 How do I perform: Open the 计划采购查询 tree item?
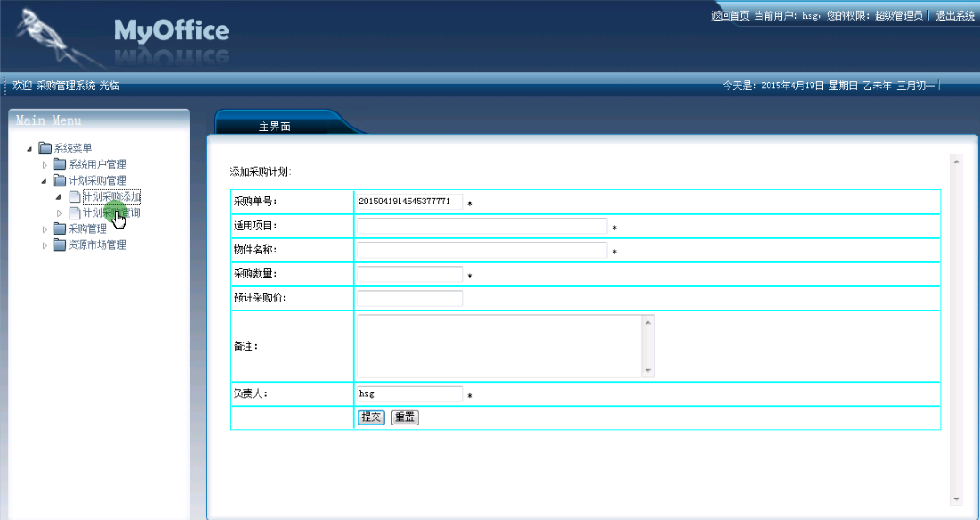coord(111,212)
